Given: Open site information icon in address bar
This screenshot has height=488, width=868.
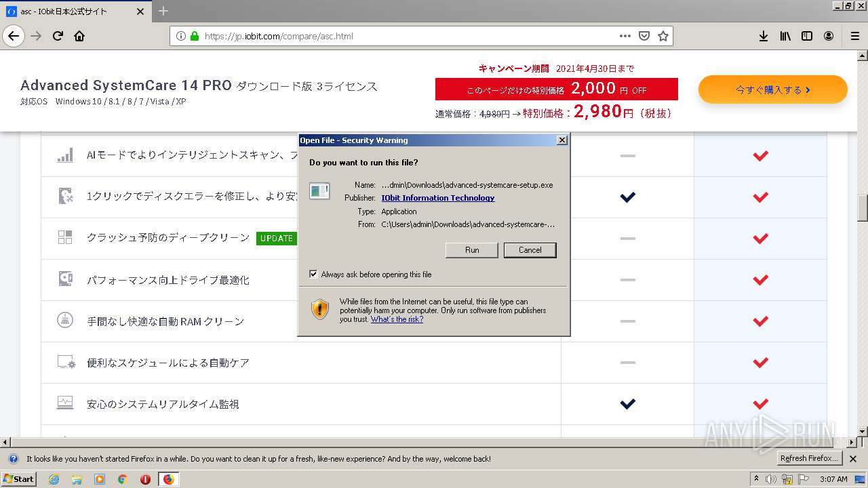Looking at the screenshot, I should click(181, 36).
